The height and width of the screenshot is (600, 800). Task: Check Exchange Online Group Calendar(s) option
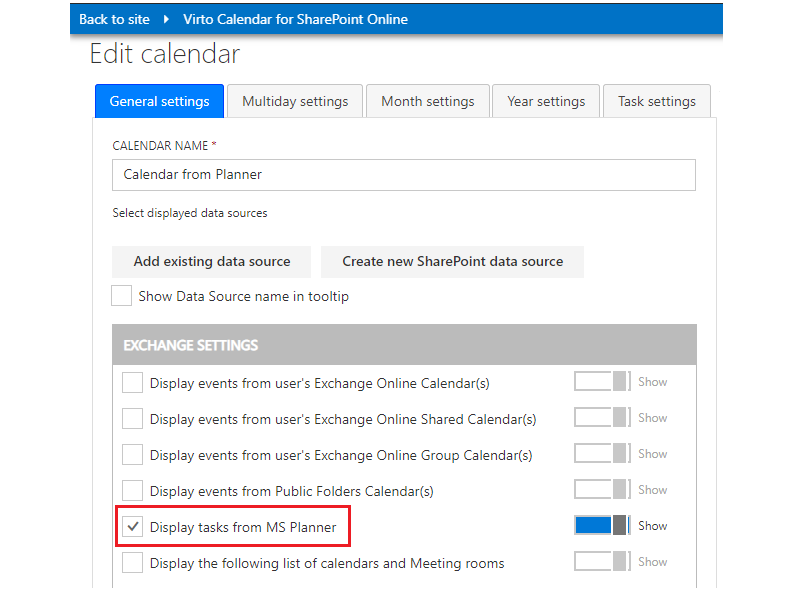tap(132, 455)
